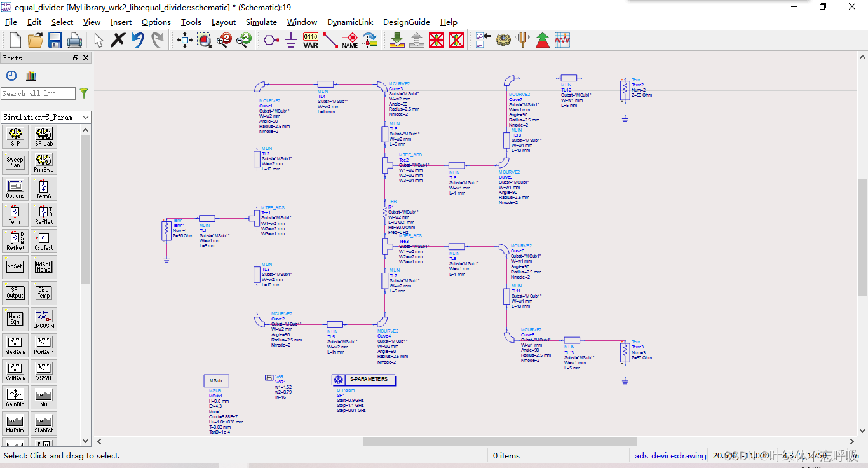
Task: Select the Insert Wire tool
Action: [330, 41]
